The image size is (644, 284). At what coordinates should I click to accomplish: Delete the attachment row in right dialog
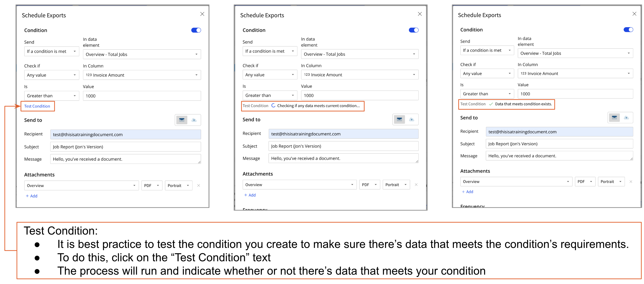pos(631,182)
